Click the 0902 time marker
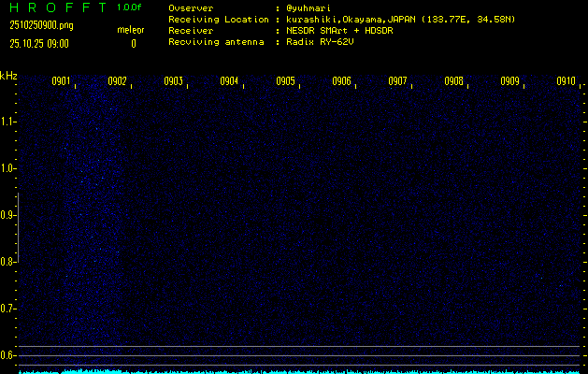This screenshot has height=374, width=588. click(117, 81)
